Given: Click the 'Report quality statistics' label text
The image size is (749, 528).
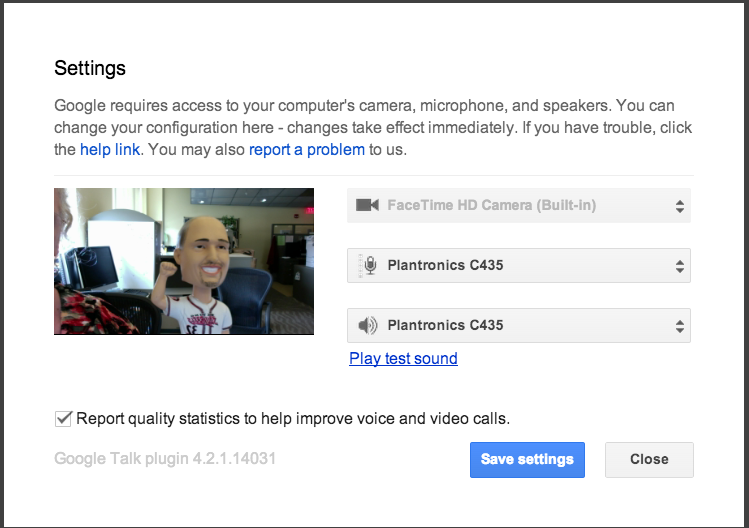Looking at the screenshot, I should click(293, 418).
